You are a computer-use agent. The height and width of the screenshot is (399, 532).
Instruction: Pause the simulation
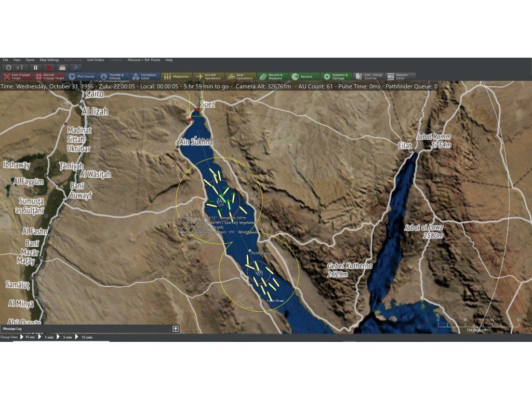coord(36,68)
